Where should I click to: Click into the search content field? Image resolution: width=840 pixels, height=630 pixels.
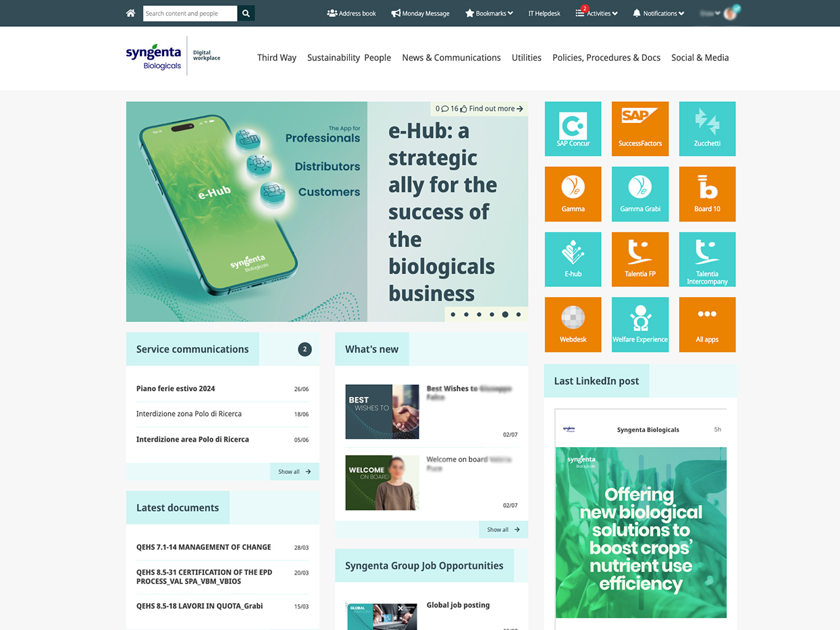pyautogui.click(x=190, y=13)
